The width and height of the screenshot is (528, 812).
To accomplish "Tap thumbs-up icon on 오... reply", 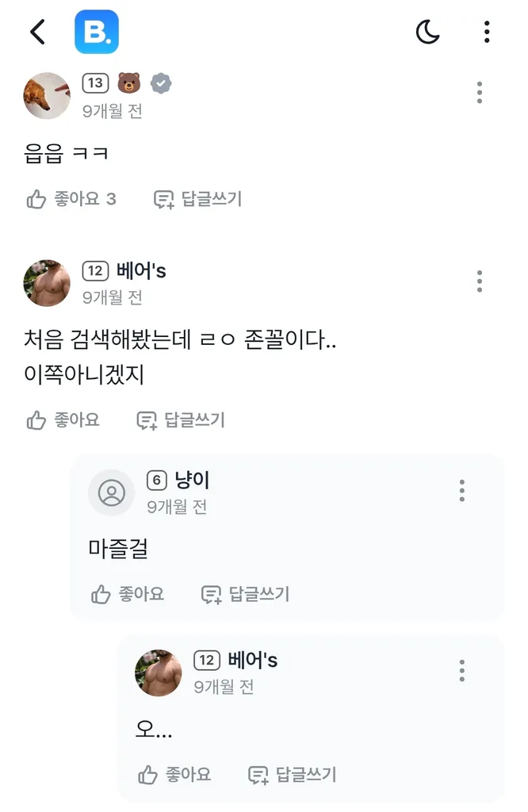I will point(148,775).
